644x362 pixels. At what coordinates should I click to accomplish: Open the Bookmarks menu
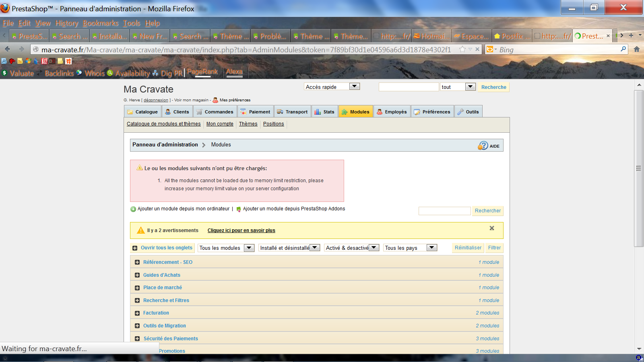click(x=101, y=23)
